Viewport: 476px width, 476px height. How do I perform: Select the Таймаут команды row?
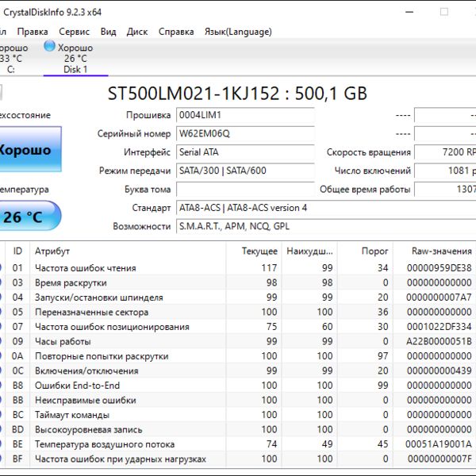coord(238,415)
